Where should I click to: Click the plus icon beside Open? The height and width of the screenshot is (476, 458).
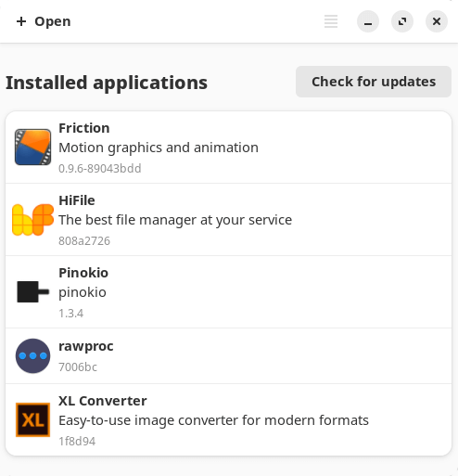21,21
